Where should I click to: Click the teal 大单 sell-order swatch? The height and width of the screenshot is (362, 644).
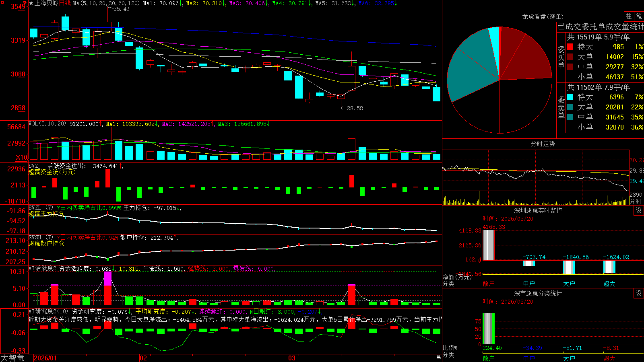coord(570,107)
